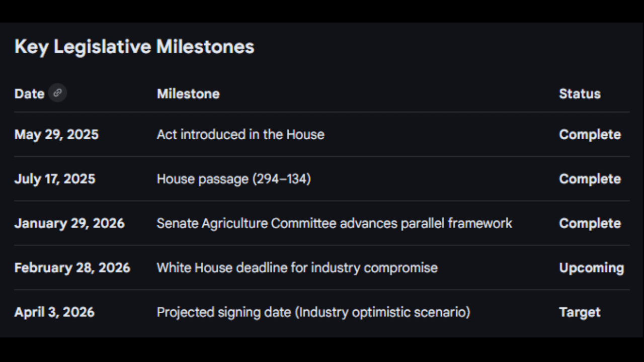Screen dimensions: 644x362
Task: Click the Complete status for May 29, 2025
Action: click(590, 135)
